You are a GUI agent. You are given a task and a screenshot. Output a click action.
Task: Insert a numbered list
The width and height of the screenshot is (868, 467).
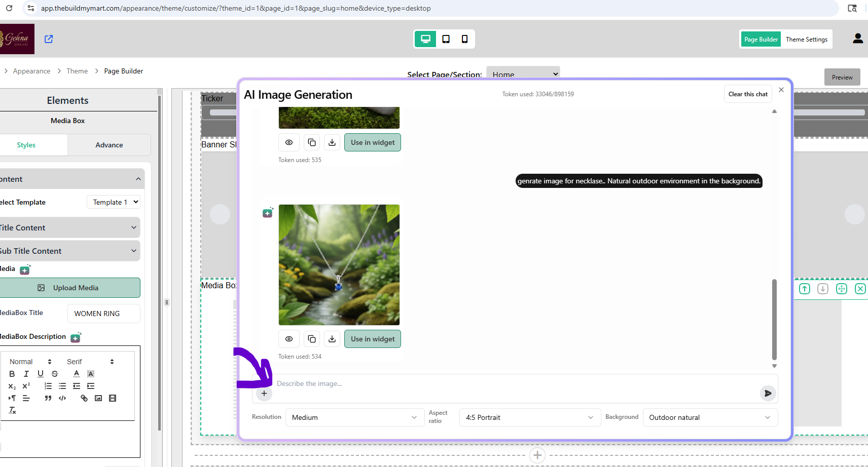[x=48, y=386]
